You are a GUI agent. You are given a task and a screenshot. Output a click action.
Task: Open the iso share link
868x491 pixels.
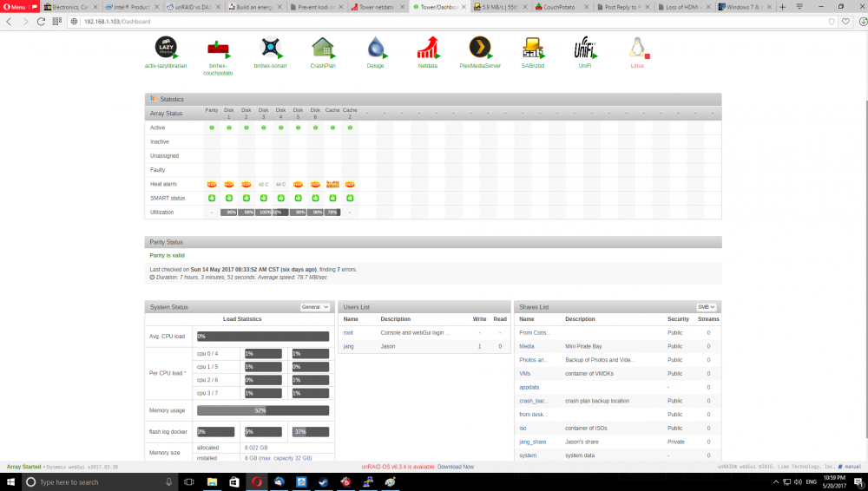(x=523, y=429)
